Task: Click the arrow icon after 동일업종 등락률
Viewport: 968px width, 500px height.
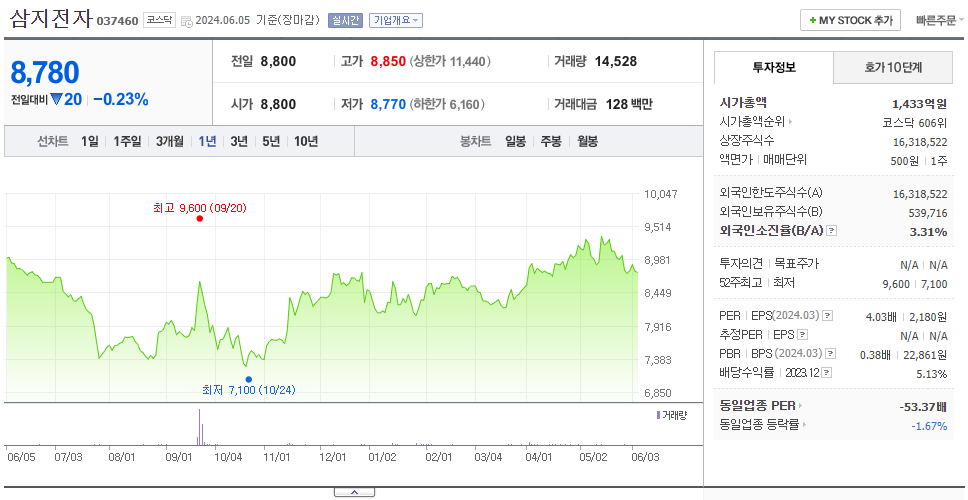Action: tap(805, 425)
